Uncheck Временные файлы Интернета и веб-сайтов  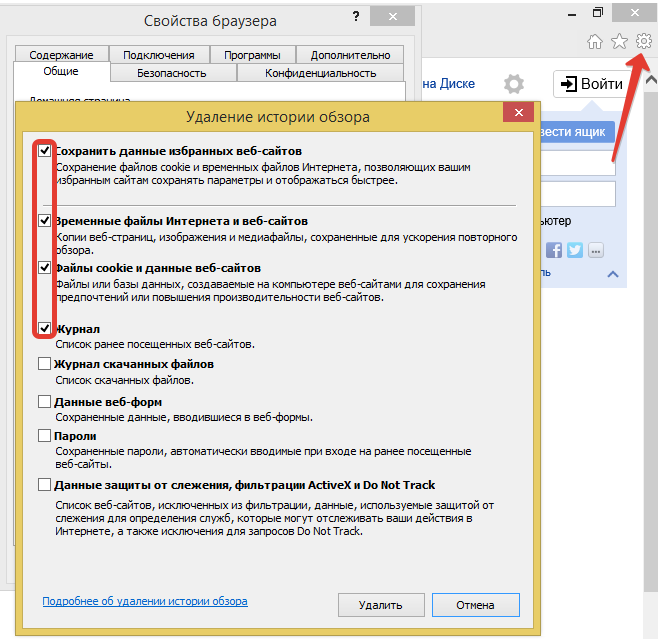(x=44, y=220)
